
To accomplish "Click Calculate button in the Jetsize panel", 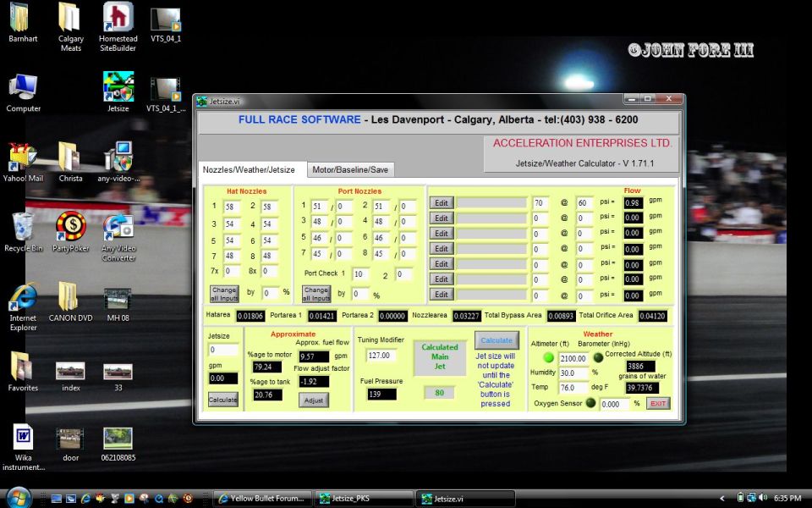I will (222, 400).
